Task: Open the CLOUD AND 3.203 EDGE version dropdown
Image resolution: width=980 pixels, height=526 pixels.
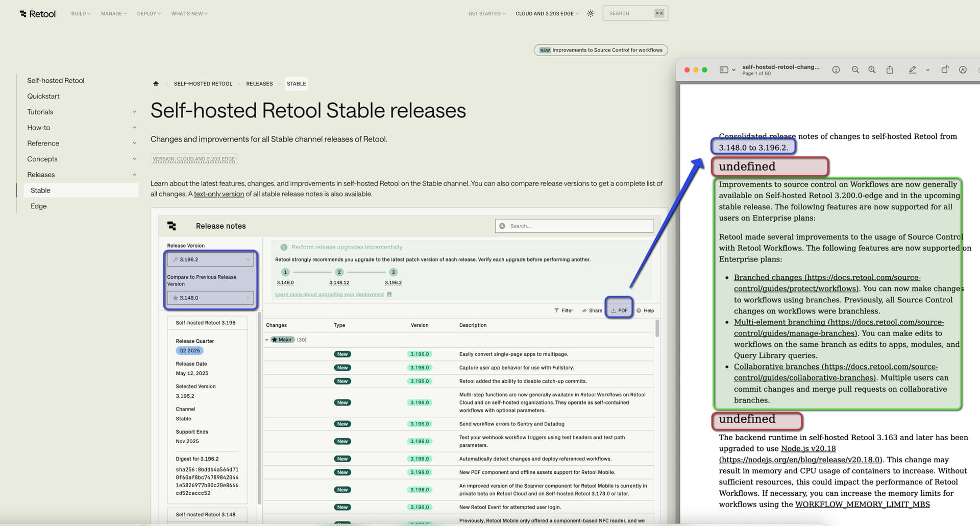Action: coord(547,14)
